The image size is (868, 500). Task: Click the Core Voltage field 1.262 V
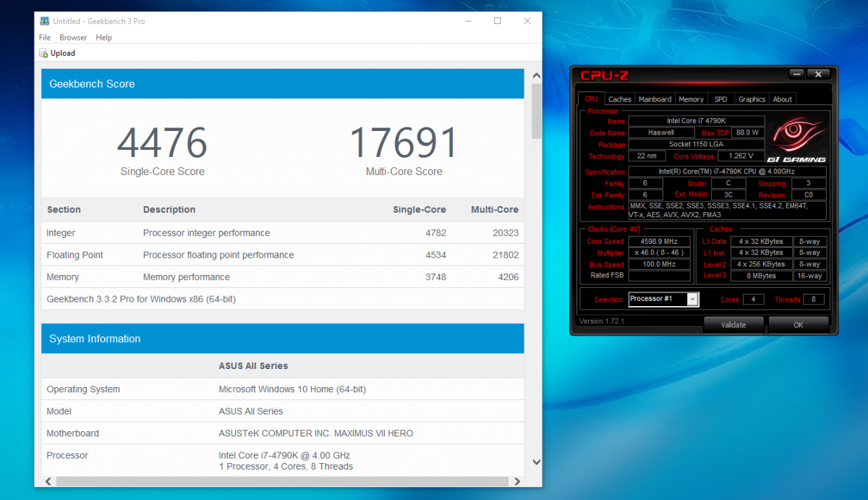click(741, 156)
